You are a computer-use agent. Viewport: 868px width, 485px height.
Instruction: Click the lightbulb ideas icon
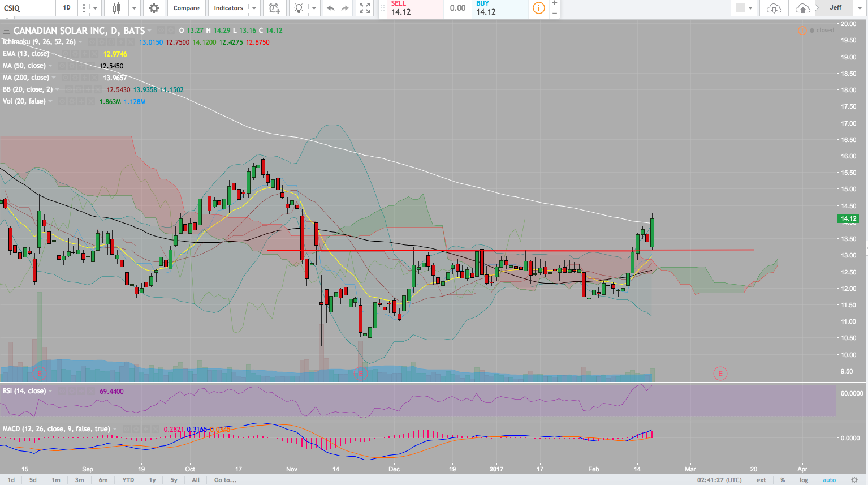coord(299,8)
